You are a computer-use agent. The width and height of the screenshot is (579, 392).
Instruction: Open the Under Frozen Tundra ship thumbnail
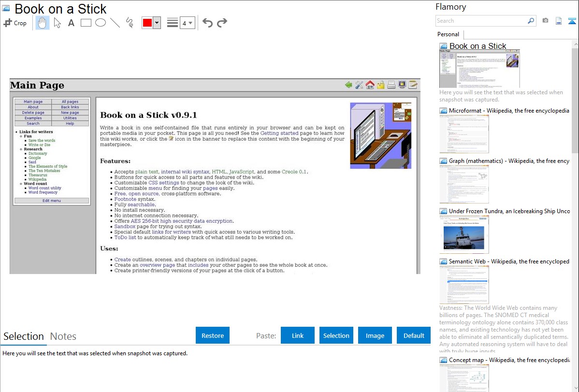[x=464, y=234]
